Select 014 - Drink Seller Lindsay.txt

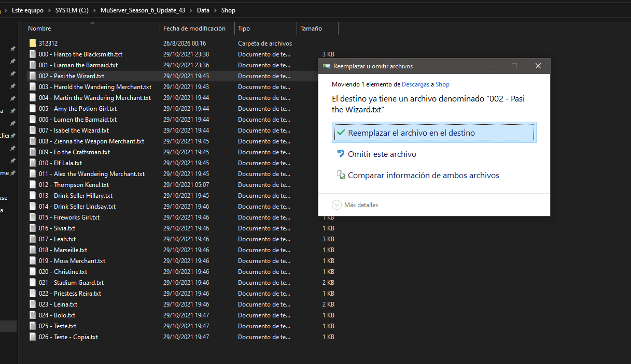(77, 207)
